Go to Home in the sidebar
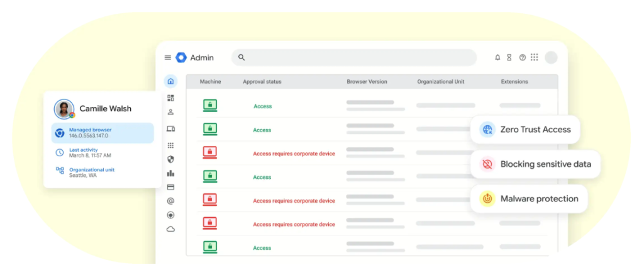Viewport: 644px width, 277px height. [171, 81]
